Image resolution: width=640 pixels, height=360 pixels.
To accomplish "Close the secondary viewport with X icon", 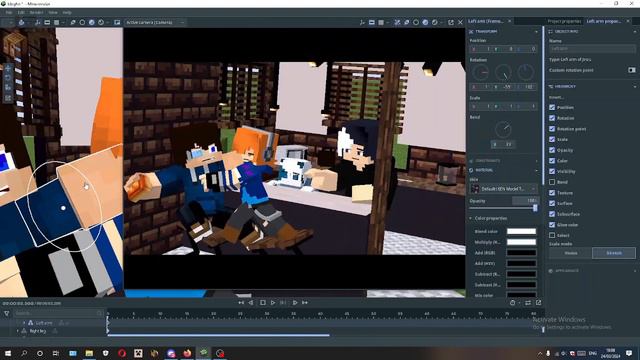I will (x=460, y=22).
